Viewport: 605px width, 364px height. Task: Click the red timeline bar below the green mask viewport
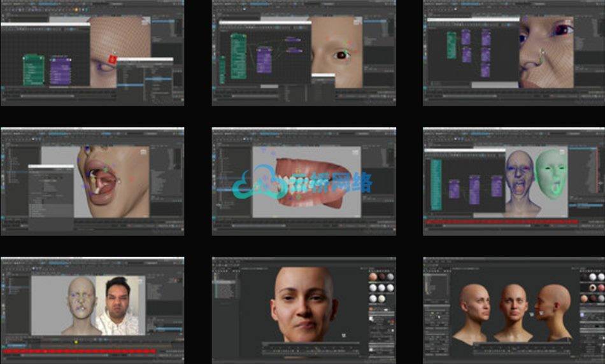[502, 221]
